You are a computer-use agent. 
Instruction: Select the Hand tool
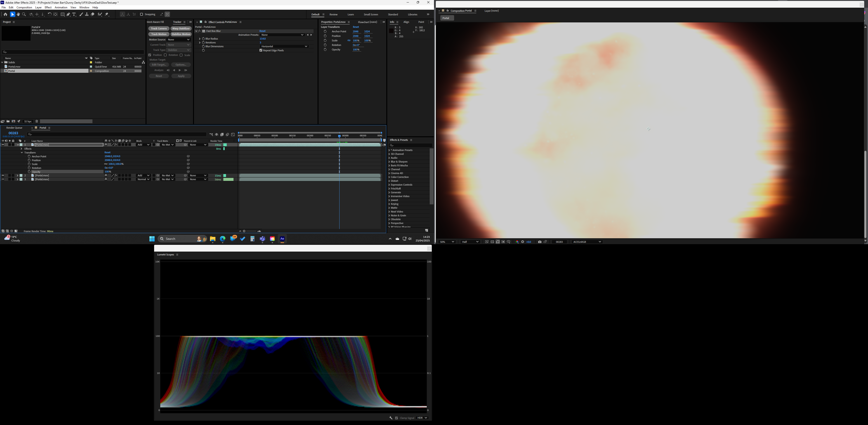(x=19, y=14)
